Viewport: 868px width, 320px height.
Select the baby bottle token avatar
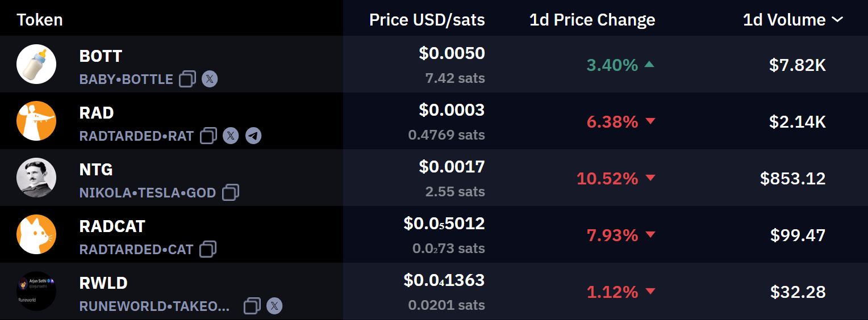(36, 64)
